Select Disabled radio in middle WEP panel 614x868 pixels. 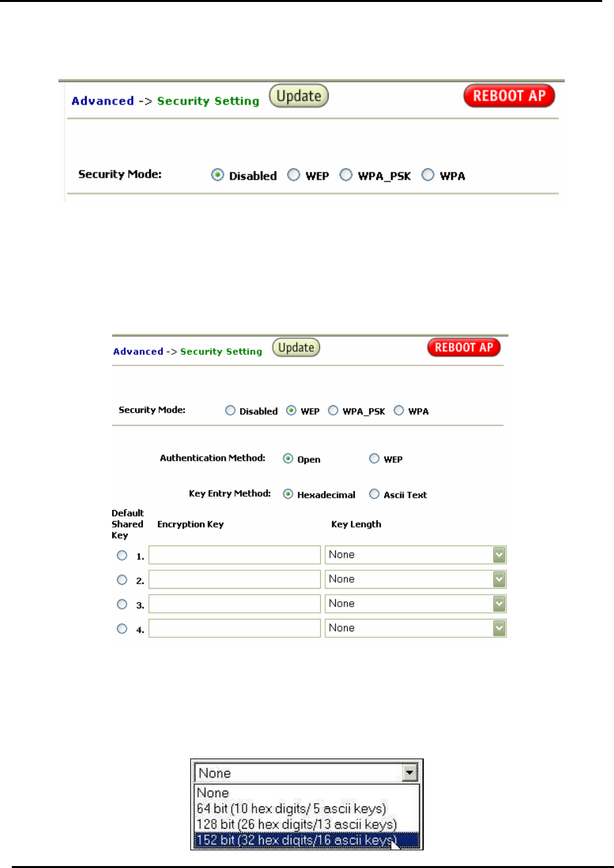point(230,410)
